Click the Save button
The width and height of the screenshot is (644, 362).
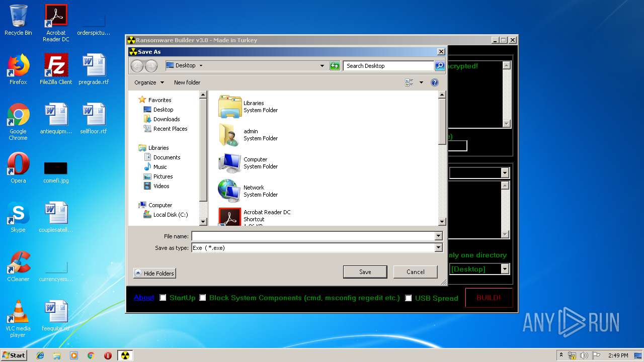365,272
